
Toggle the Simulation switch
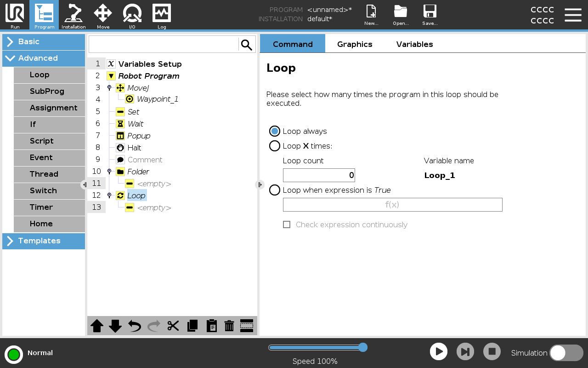[x=566, y=353]
